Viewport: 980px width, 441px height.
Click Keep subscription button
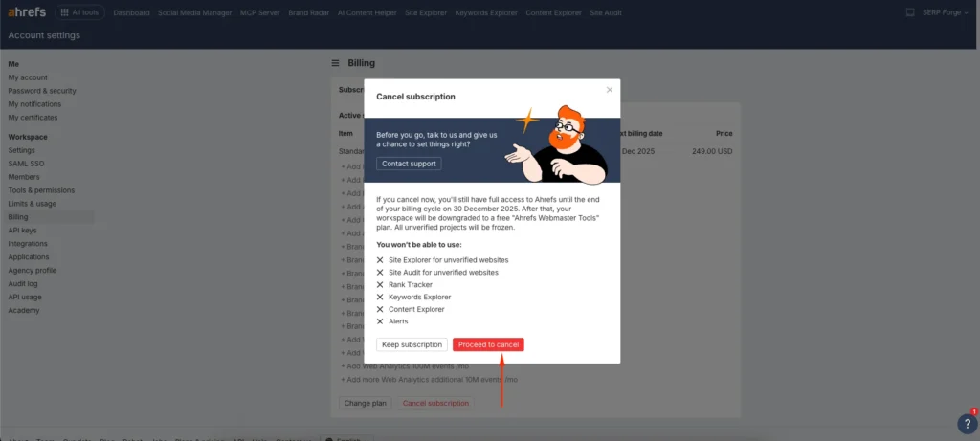click(x=412, y=344)
